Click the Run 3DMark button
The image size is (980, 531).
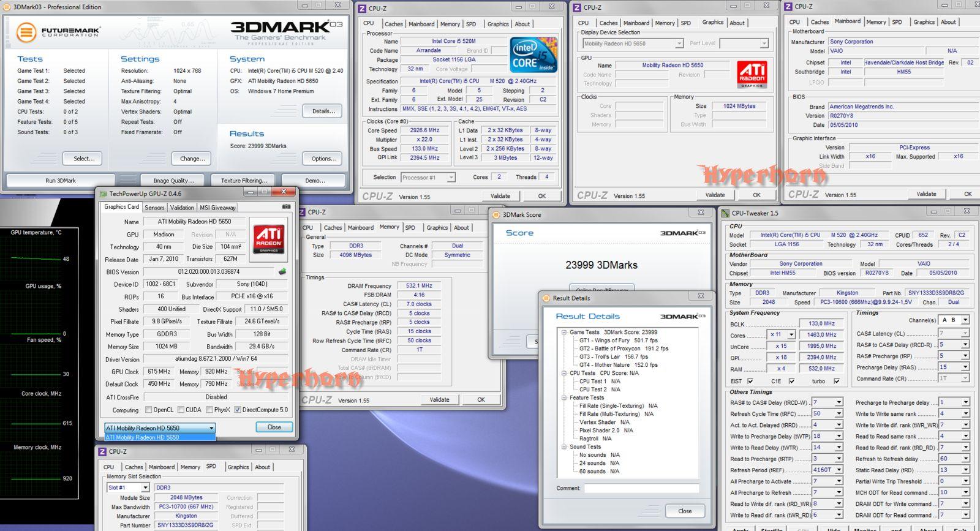[x=61, y=181]
